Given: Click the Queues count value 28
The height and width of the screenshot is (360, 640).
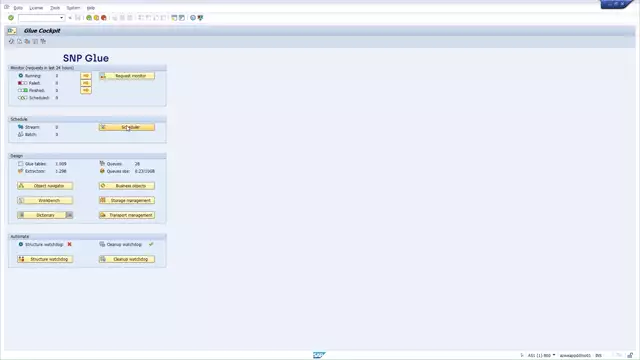Looking at the screenshot, I should (x=137, y=164).
